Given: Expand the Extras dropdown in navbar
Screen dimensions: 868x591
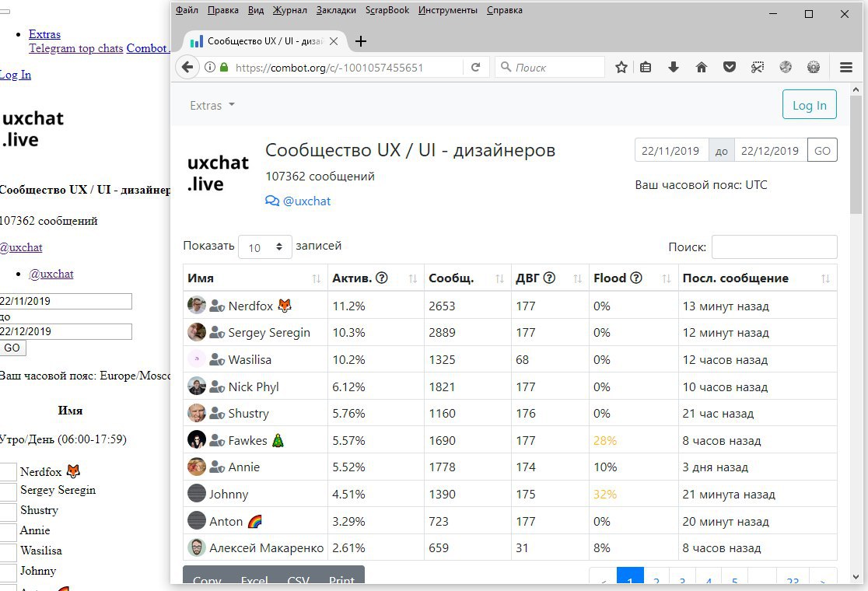Looking at the screenshot, I should (212, 105).
